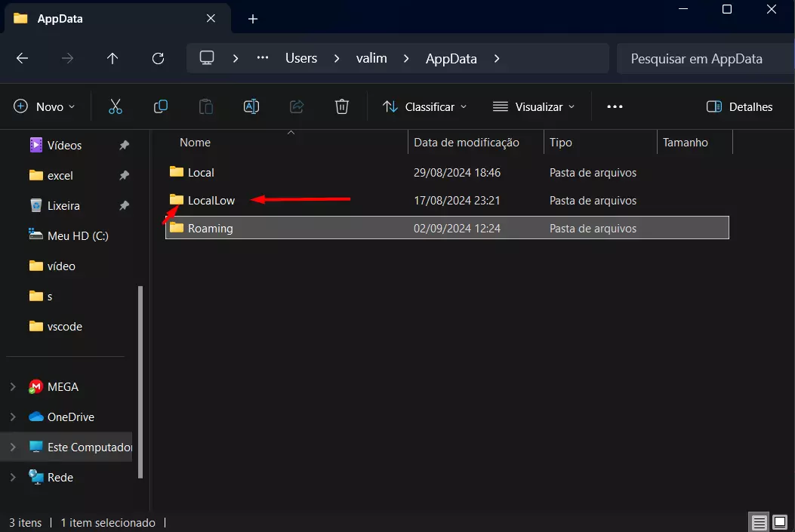The width and height of the screenshot is (795, 532).
Task: Click the Cut scissors icon
Action: (x=116, y=106)
